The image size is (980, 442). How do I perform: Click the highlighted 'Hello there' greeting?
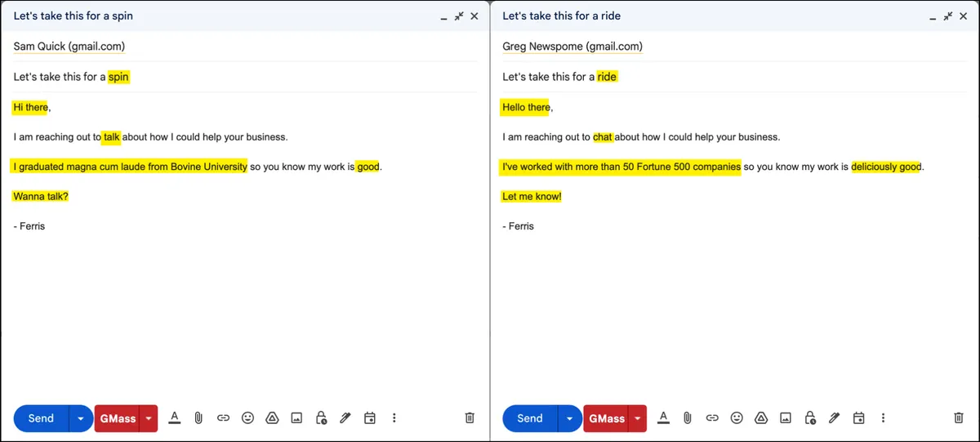pos(526,107)
